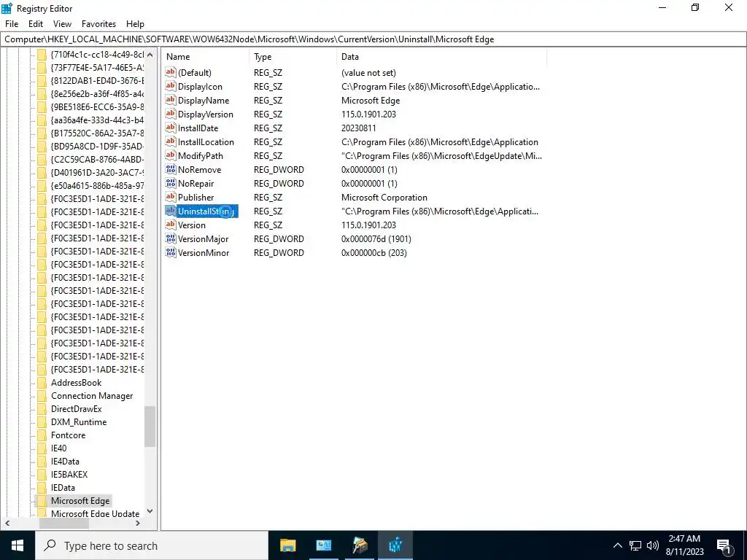Select the Microsoft Edge Update key

96,513
